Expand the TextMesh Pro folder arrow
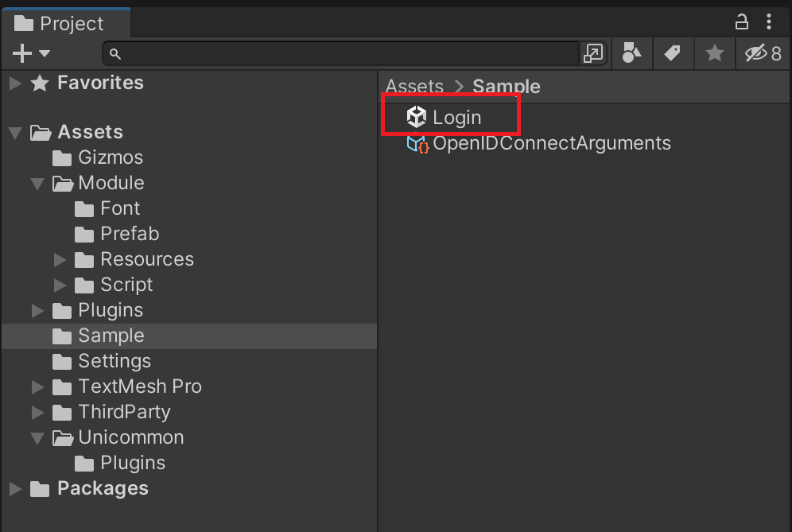 37,387
